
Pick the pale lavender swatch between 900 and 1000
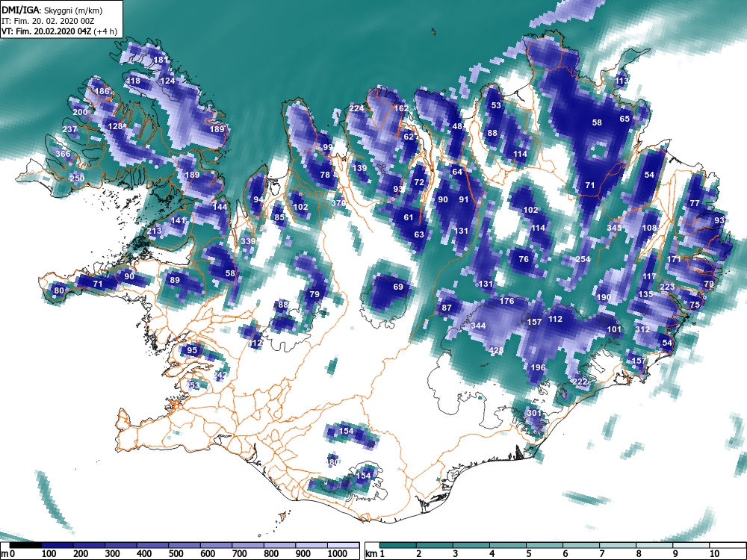tap(311, 544)
